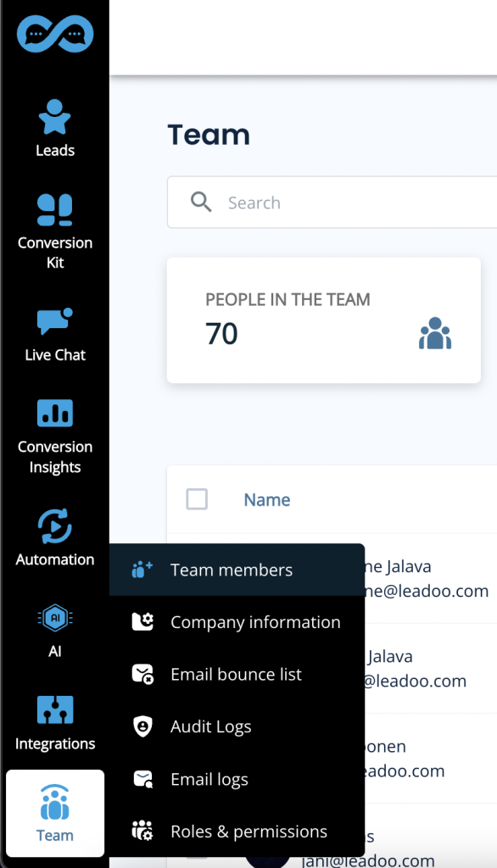This screenshot has width=497, height=868.
Task: Click the Team label in the sidebar
Action: 55,835
